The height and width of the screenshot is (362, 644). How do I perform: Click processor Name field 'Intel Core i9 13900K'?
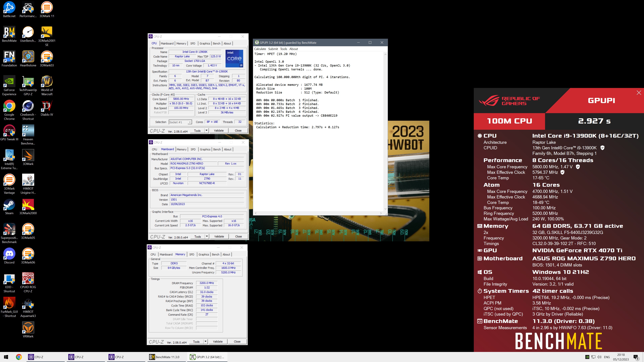tap(195, 52)
